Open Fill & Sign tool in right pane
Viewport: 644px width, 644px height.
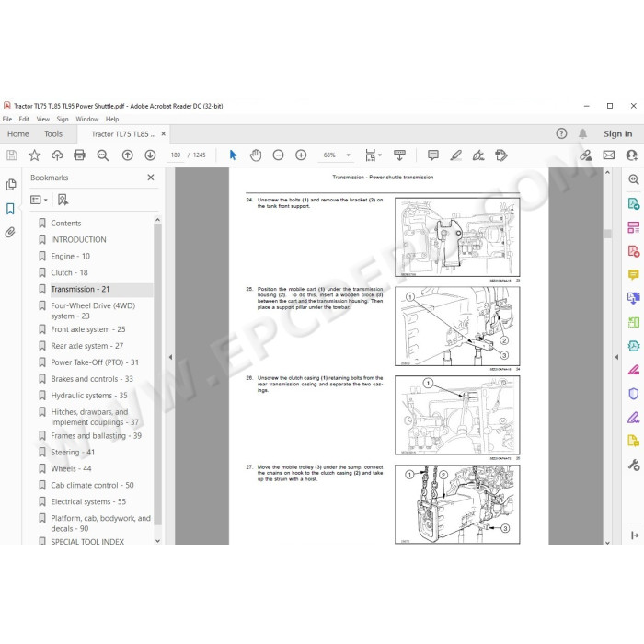tap(634, 418)
